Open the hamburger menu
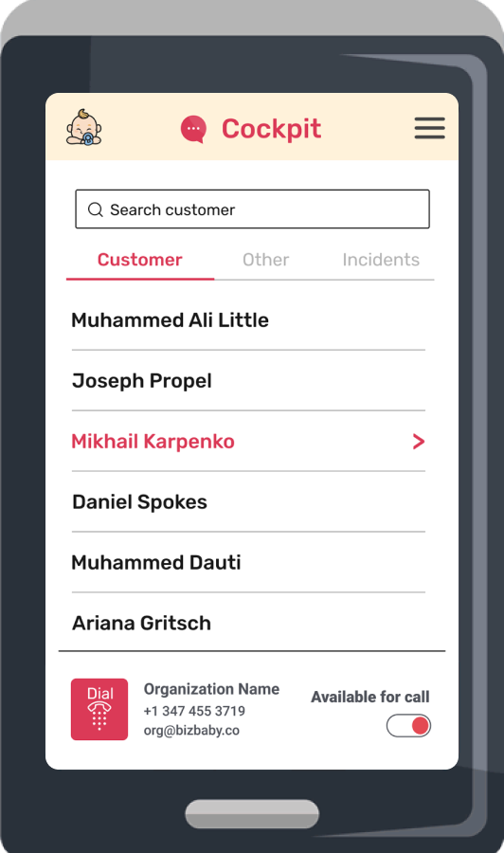 (x=429, y=128)
